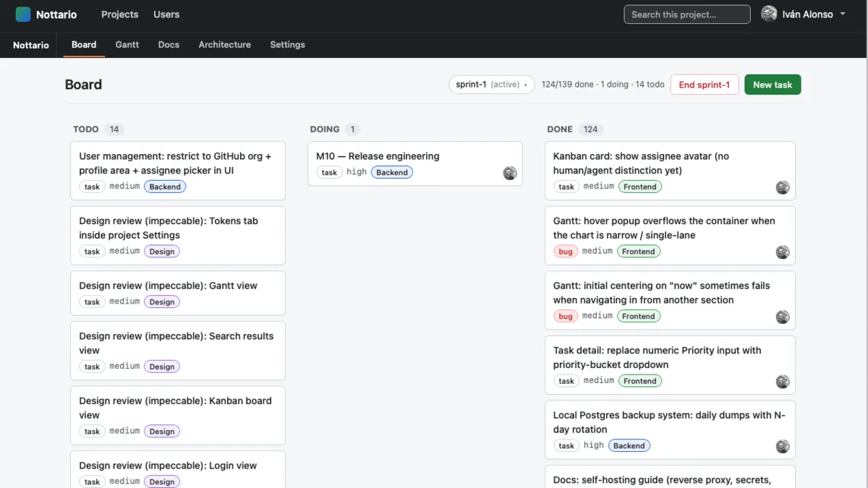Click the Nottario project name in sub-navigation
Viewport: 868px width, 488px height.
point(31,45)
